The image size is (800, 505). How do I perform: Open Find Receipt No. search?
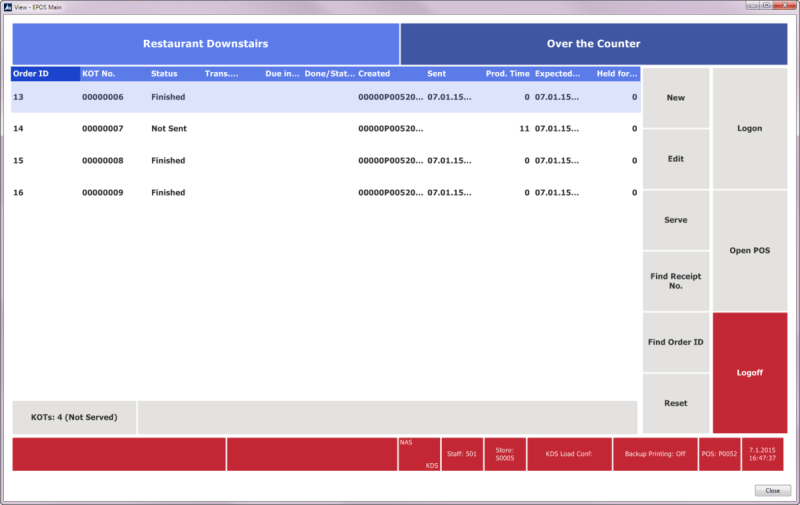click(x=676, y=281)
